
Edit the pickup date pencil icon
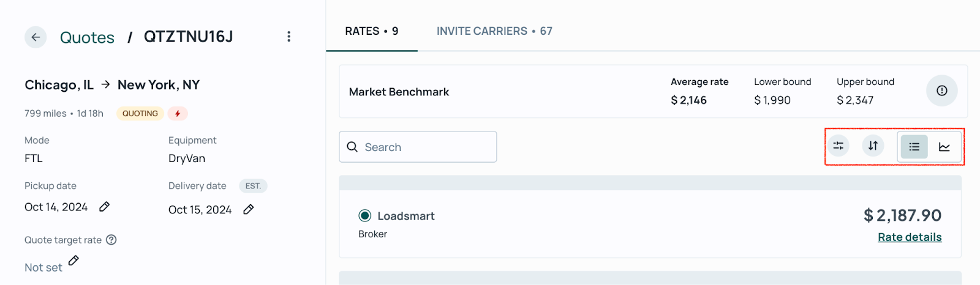(105, 207)
